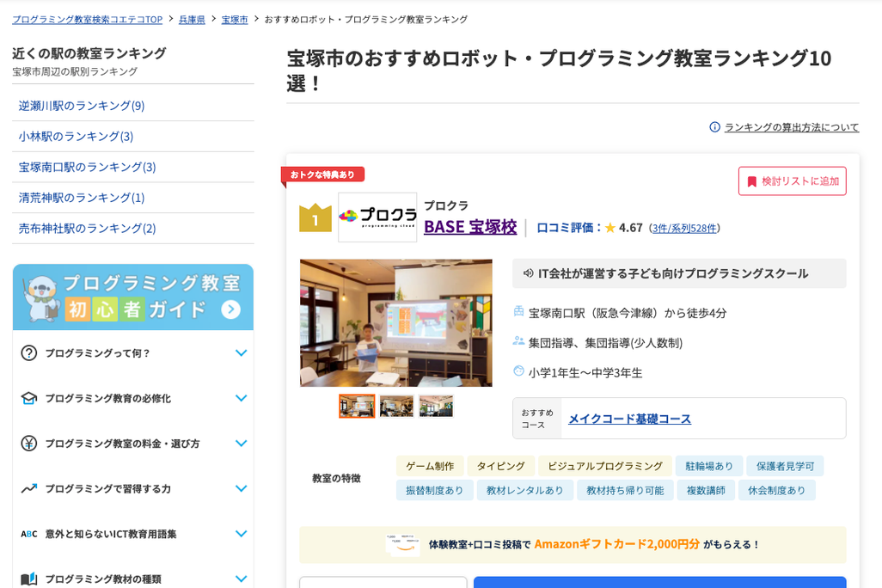Open BASE 宝塚校 school page
The image size is (882, 588).
470,227
